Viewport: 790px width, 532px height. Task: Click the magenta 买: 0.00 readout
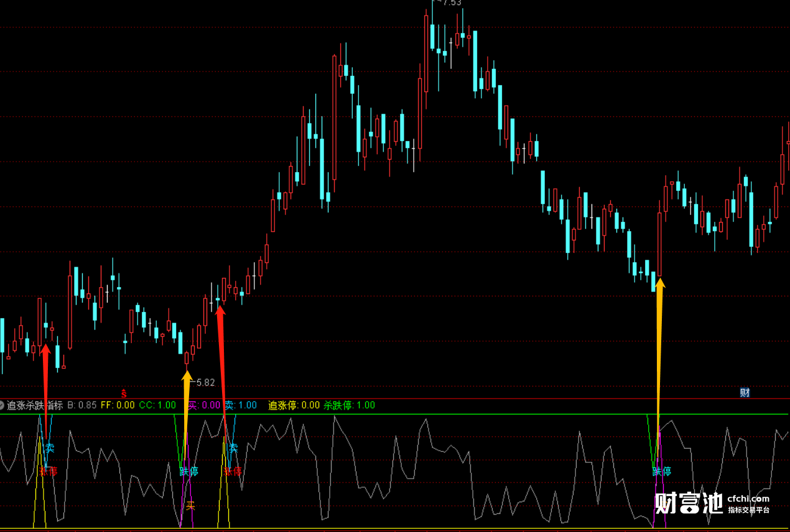coord(204,405)
